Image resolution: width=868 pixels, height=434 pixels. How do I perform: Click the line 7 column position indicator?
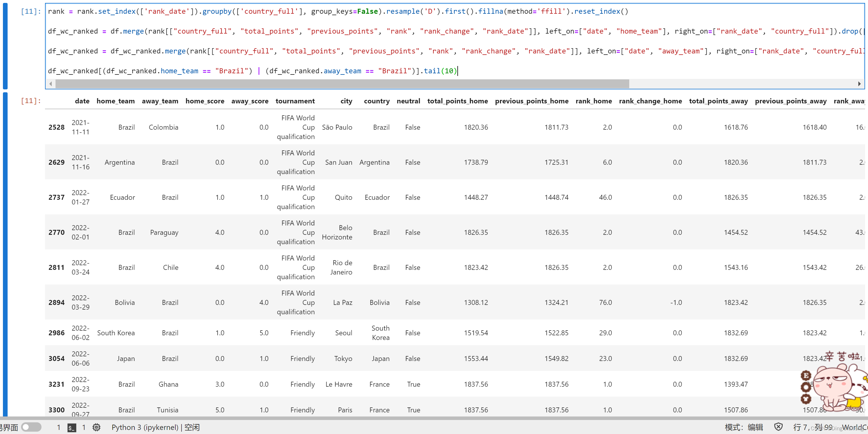pos(813,427)
